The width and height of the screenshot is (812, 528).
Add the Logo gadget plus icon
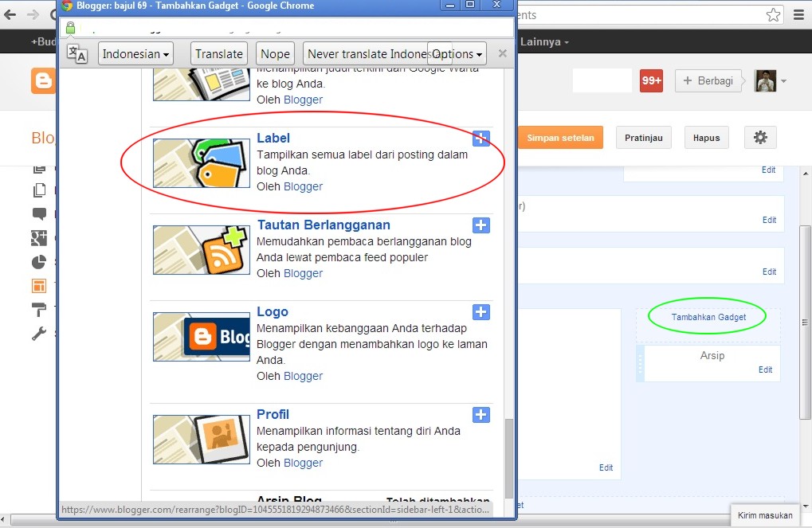coord(481,312)
